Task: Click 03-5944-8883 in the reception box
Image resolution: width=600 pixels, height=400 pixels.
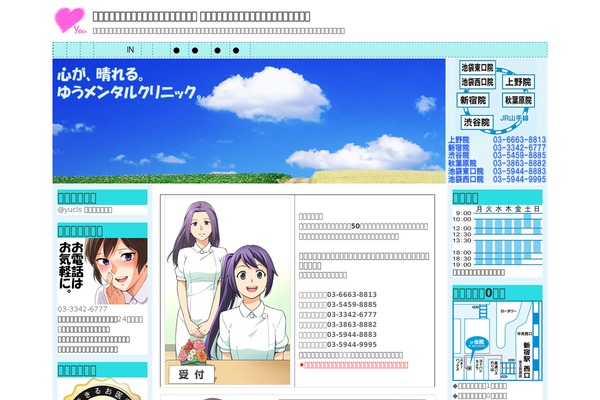Action: pyautogui.click(x=352, y=335)
